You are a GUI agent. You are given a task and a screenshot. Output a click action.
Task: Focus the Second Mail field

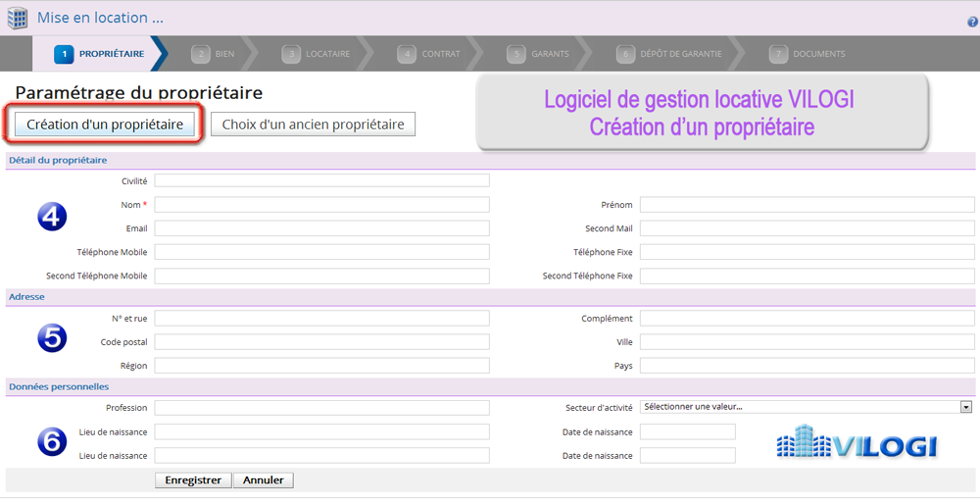pyautogui.click(x=807, y=228)
